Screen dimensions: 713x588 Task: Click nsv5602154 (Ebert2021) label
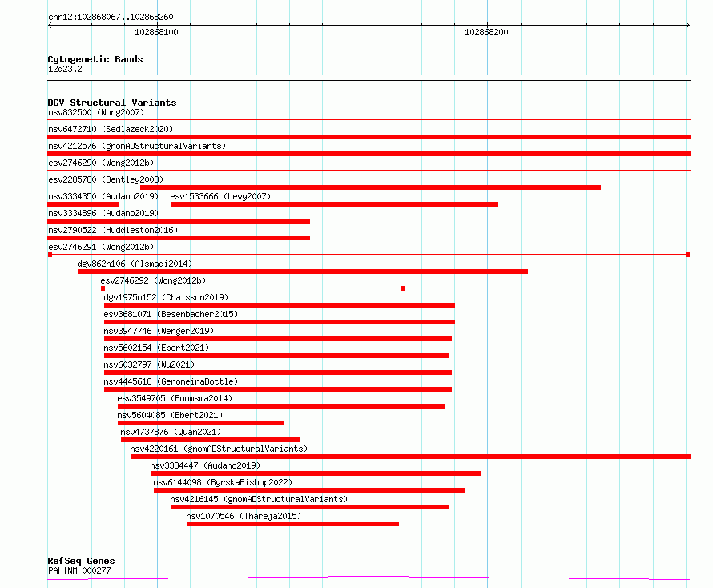pyautogui.click(x=156, y=348)
